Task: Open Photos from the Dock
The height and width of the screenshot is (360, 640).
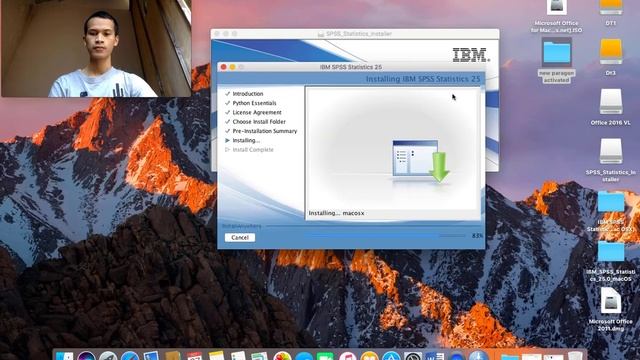Action: coord(282,356)
